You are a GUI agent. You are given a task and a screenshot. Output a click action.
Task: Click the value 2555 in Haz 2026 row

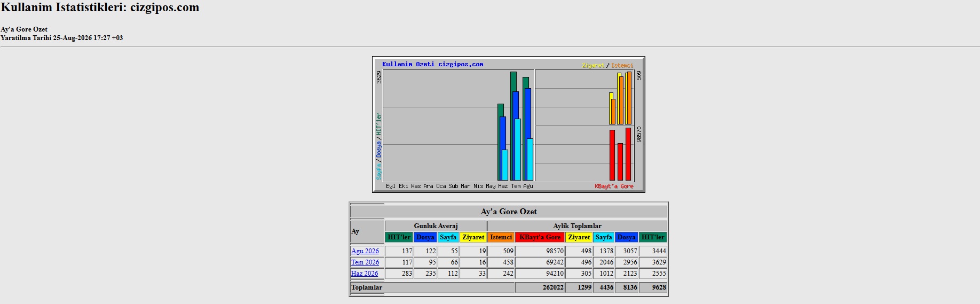point(659,273)
